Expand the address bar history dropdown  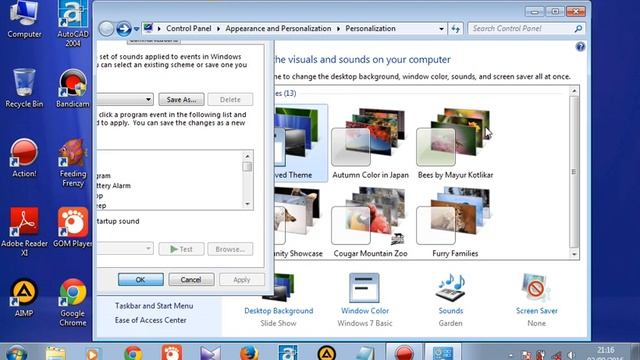click(441, 29)
